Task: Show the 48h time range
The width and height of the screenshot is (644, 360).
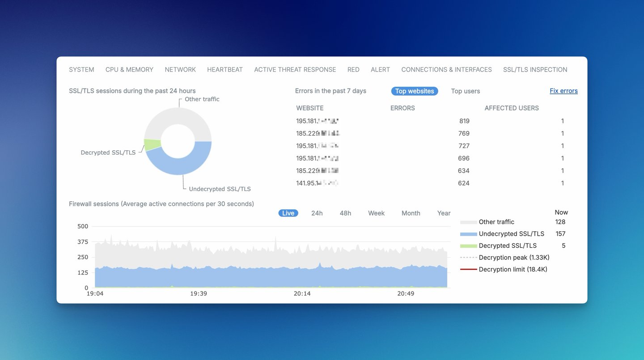Action: (345, 213)
